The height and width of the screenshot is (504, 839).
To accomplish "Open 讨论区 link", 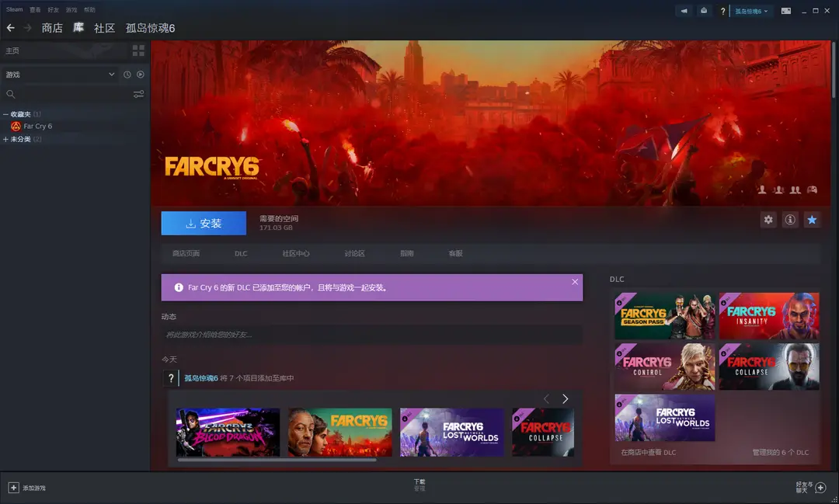I will [x=355, y=253].
